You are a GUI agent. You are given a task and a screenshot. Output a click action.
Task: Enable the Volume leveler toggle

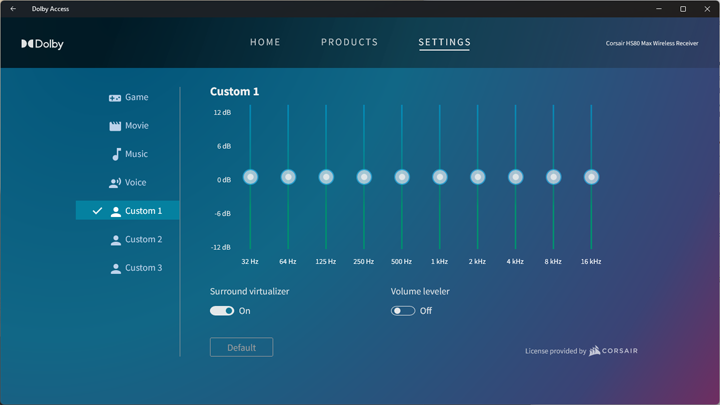pyautogui.click(x=403, y=311)
